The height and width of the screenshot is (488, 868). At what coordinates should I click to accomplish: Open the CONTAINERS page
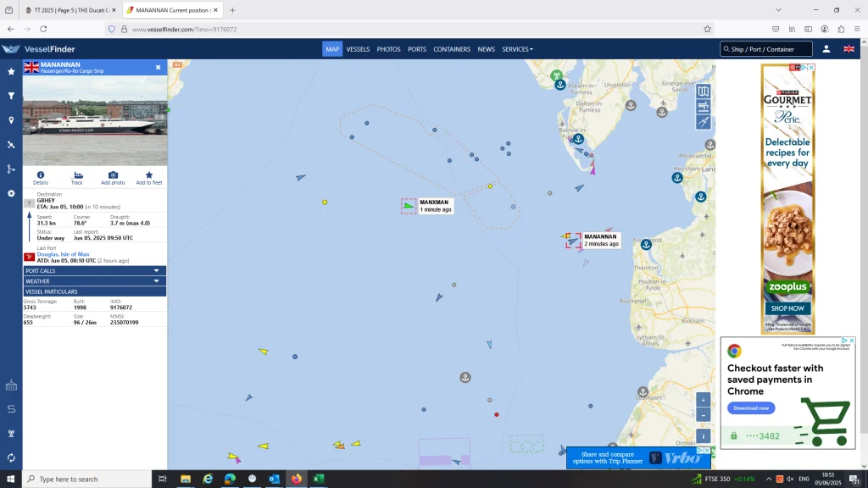pyautogui.click(x=452, y=49)
